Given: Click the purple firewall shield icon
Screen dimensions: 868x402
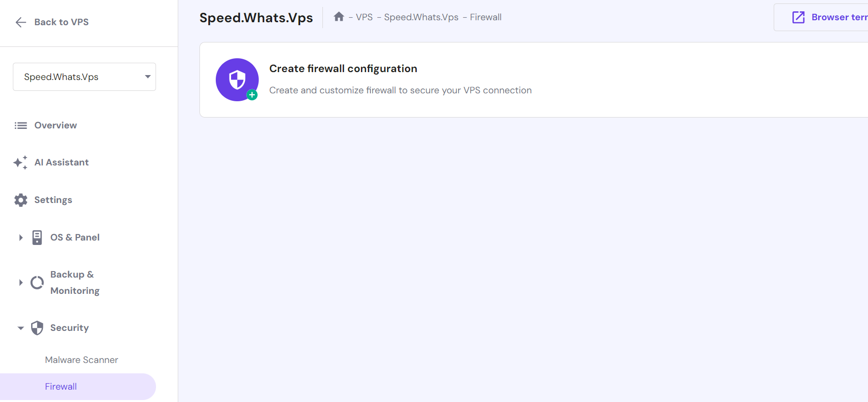Looking at the screenshot, I should pos(237,80).
